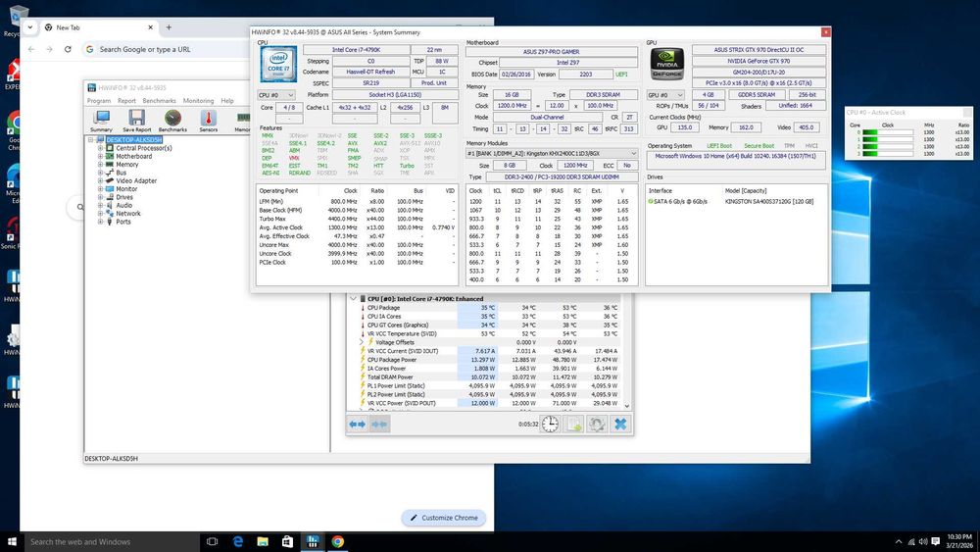Expand the Network tree node

pos(100,213)
